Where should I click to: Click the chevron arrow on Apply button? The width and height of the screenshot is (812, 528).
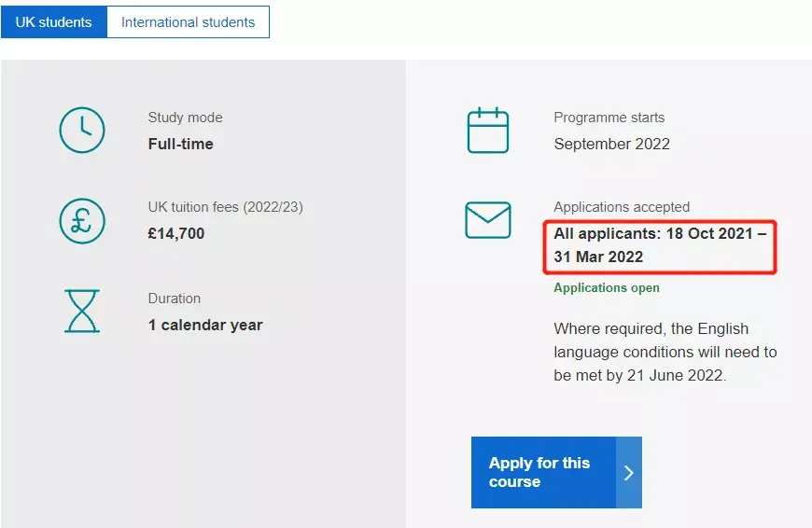click(x=629, y=473)
